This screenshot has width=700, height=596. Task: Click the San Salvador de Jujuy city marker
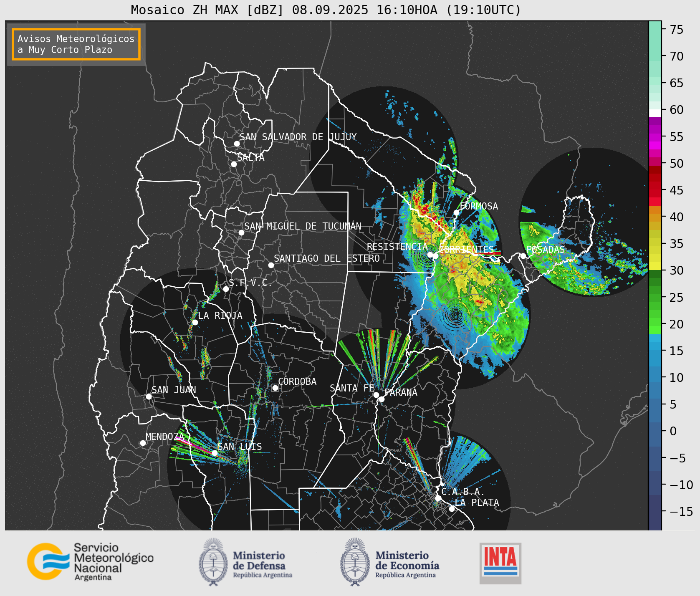(x=237, y=144)
